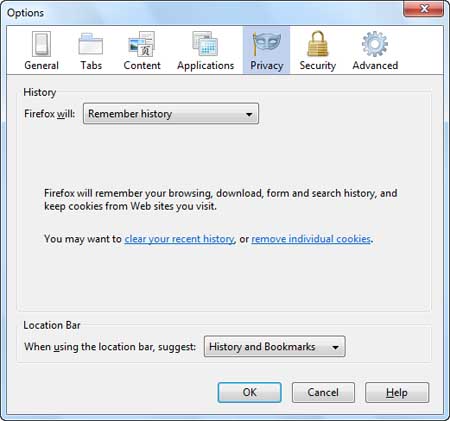Switch to the Content tab label

coord(142,65)
